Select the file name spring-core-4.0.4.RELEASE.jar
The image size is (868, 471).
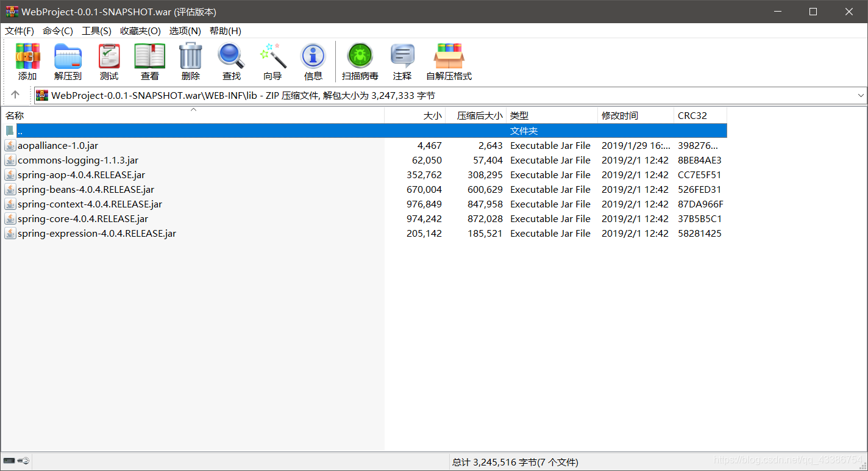tap(83, 219)
